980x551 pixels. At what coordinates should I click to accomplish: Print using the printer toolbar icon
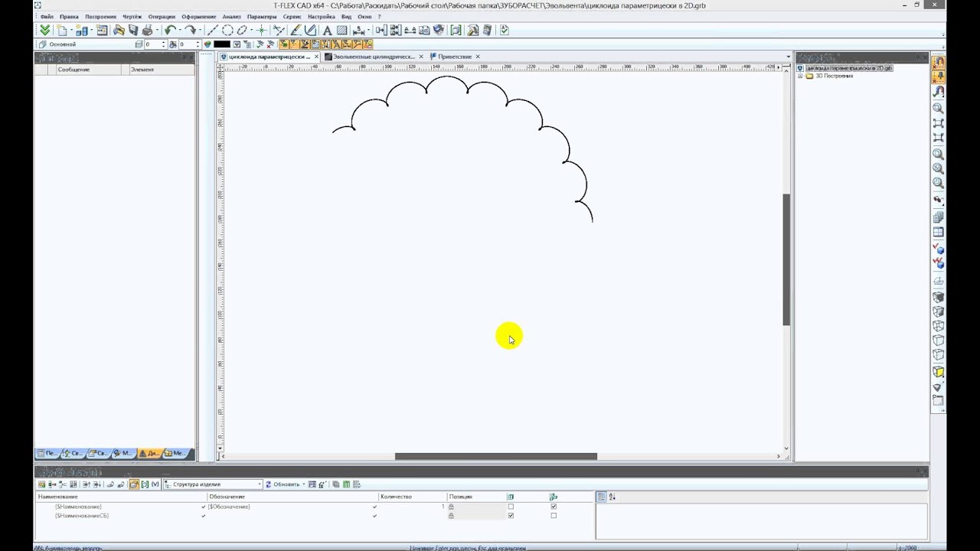click(x=147, y=30)
